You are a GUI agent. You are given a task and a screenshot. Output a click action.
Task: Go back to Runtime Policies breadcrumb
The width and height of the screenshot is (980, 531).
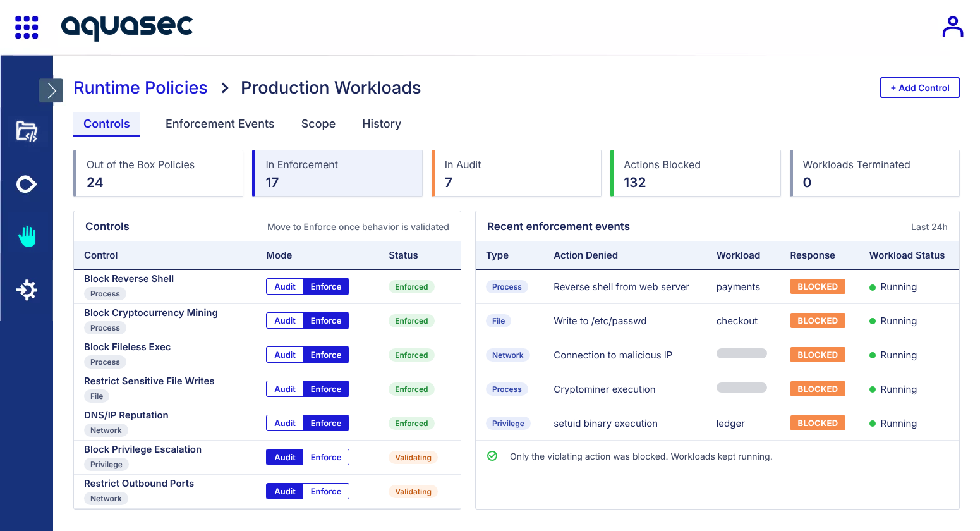pos(140,88)
